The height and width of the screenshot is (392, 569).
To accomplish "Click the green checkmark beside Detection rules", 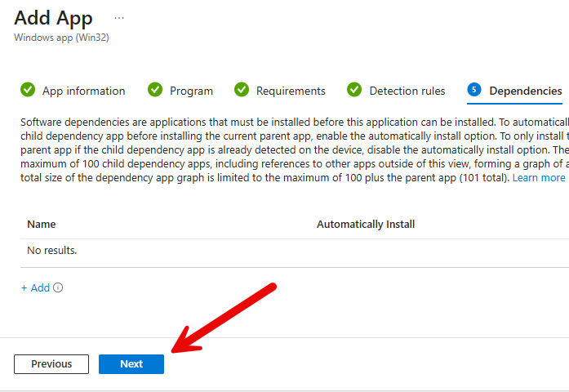I will pos(354,90).
